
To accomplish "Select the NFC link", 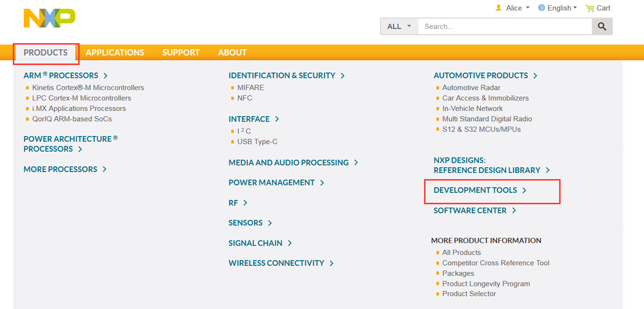I will (x=245, y=98).
